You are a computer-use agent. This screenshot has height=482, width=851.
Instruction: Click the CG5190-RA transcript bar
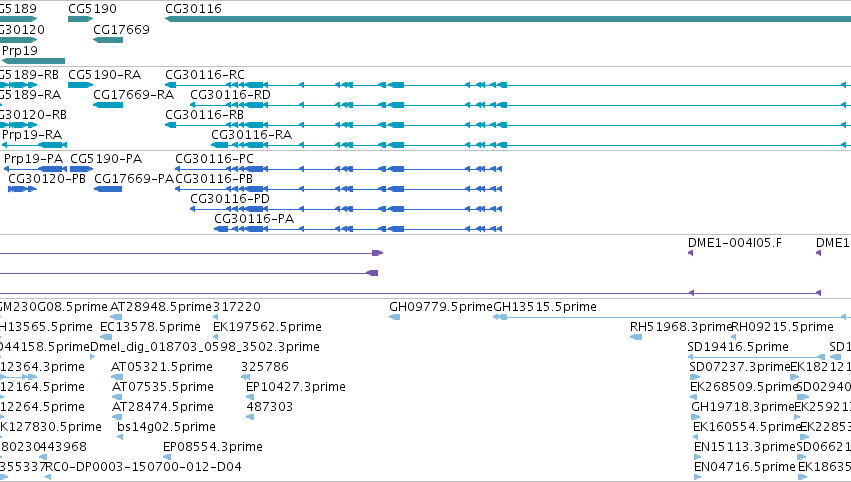[x=80, y=85]
